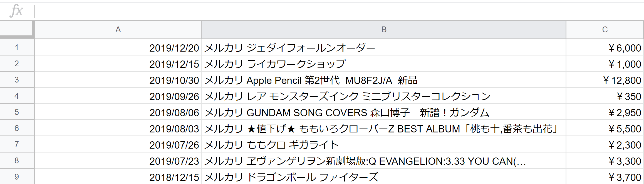Click date cell 2018/12/15
The image size is (644, 184).
coord(118,176)
